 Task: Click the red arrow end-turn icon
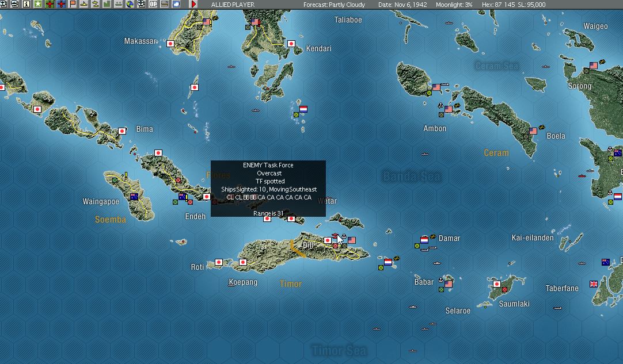click(193, 5)
